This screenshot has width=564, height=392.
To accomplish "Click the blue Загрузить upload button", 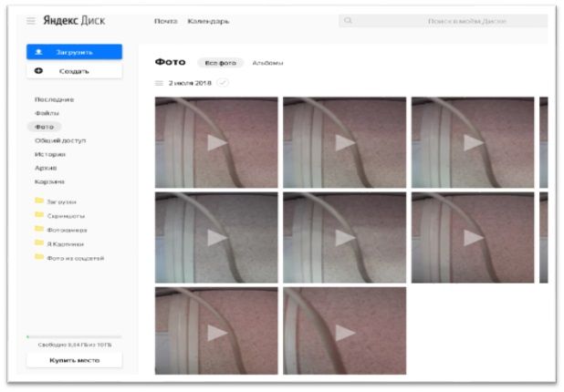I will tap(74, 52).
